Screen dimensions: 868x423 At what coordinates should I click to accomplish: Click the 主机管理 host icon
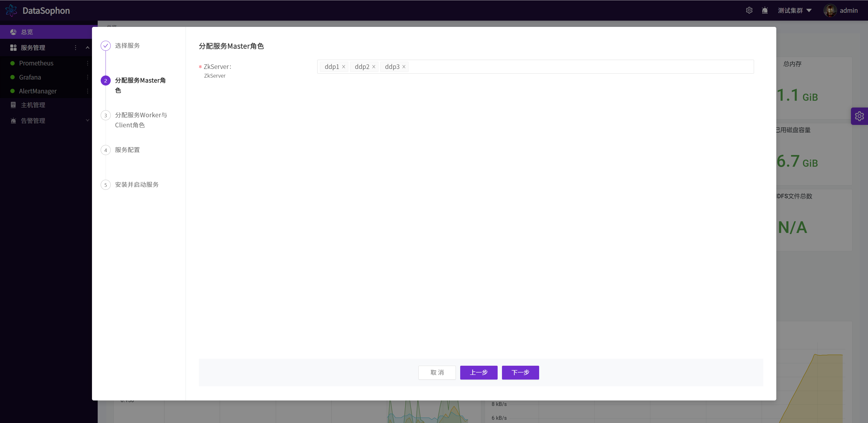click(14, 105)
